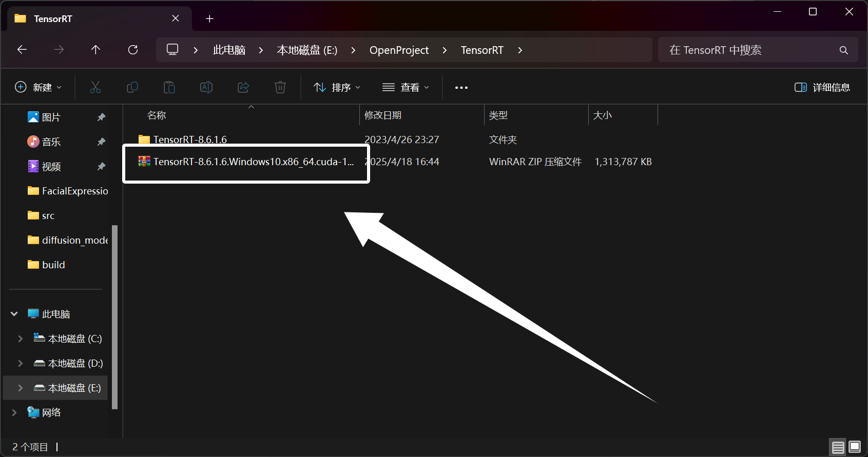Refresh the current folder view

pyautogui.click(x=133, y=50)
